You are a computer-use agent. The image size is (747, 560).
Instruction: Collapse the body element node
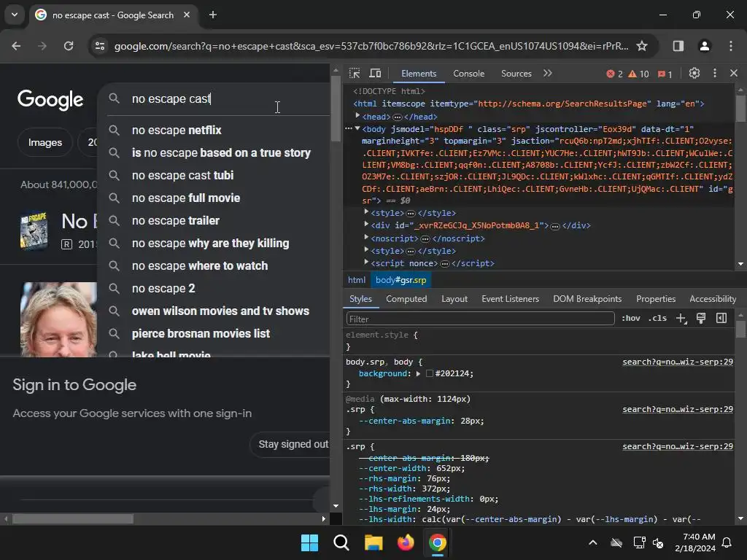(357, 128)
